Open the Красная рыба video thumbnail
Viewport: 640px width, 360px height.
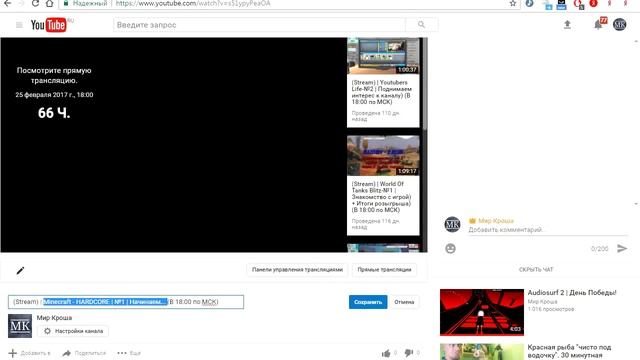pos(482,352)
